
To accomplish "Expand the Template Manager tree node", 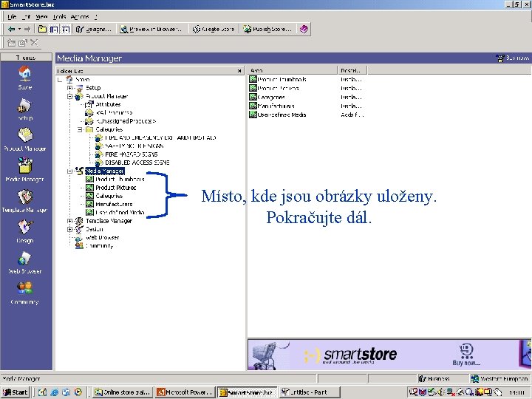I will coord(69,221).
